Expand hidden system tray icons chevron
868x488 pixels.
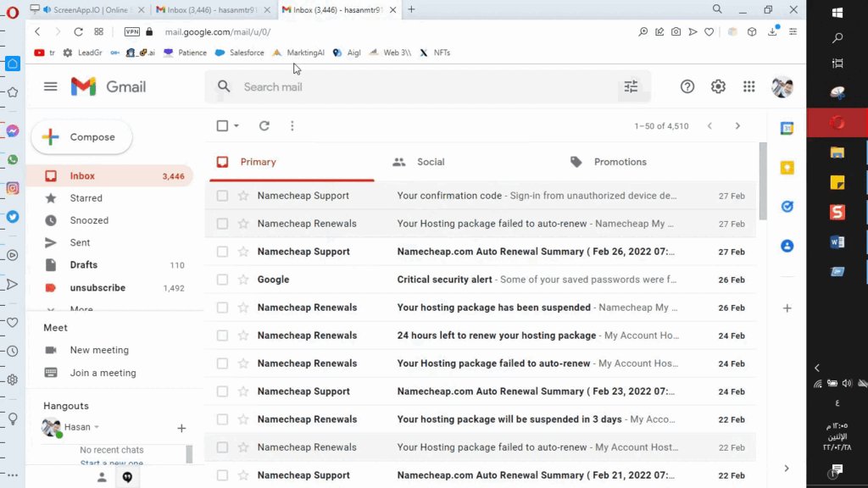(817, 368)
